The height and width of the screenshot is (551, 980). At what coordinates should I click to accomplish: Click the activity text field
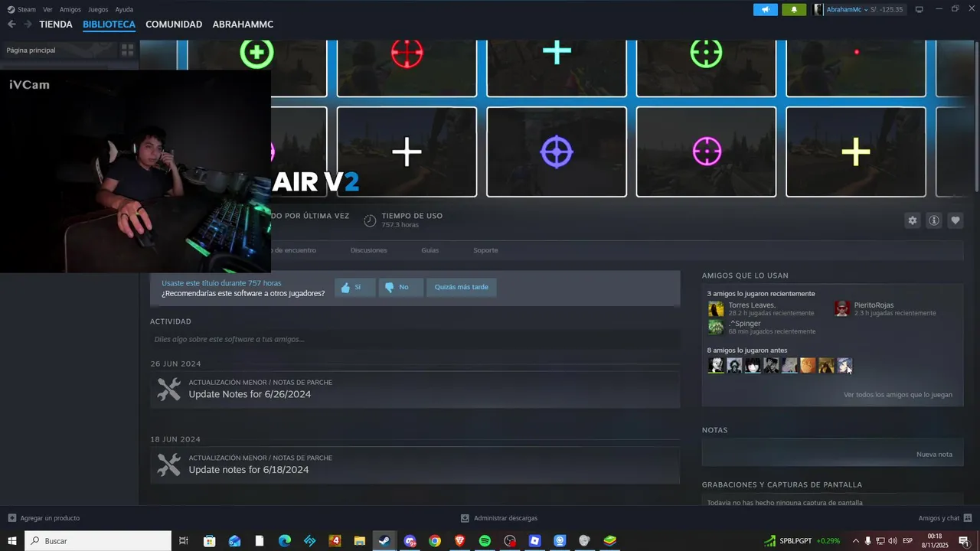(x=415, y=339)
